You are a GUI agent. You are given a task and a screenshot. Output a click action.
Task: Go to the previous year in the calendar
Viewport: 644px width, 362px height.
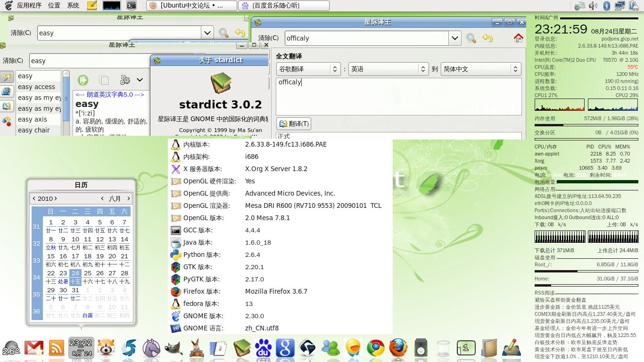34,198
